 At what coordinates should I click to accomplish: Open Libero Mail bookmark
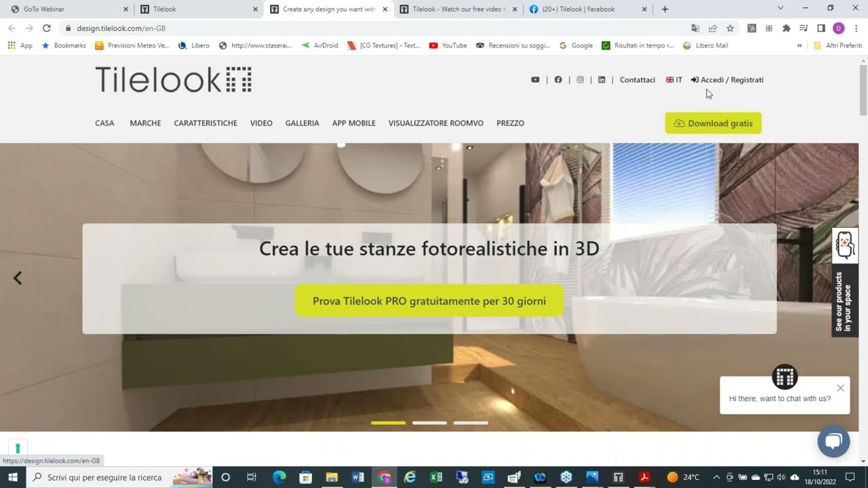point(706,45)
